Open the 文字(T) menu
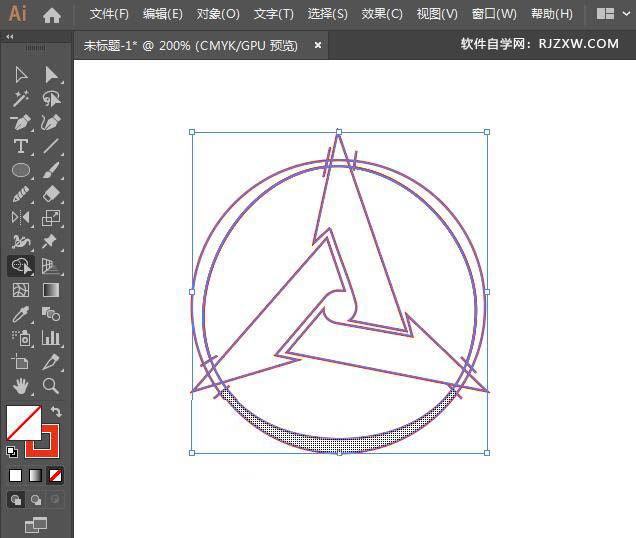The width and height of the screenshot is (636, 538). coord(274,14)
